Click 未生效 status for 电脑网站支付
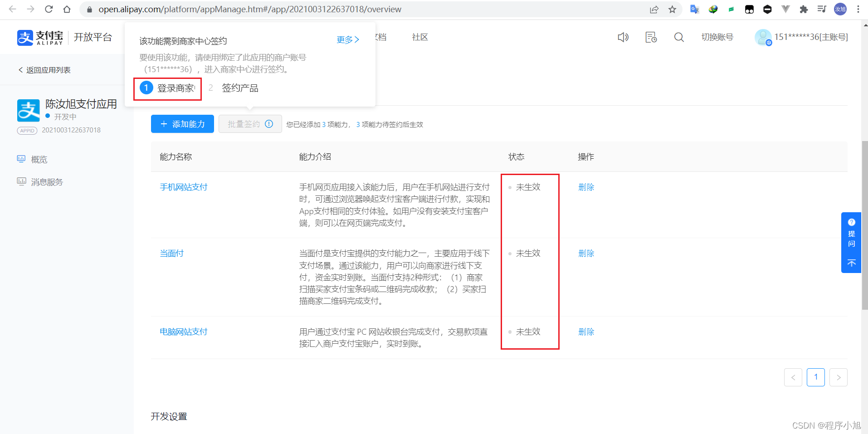Image resolution: width=868 pixels, height=434 pixels. coord(528,332)
